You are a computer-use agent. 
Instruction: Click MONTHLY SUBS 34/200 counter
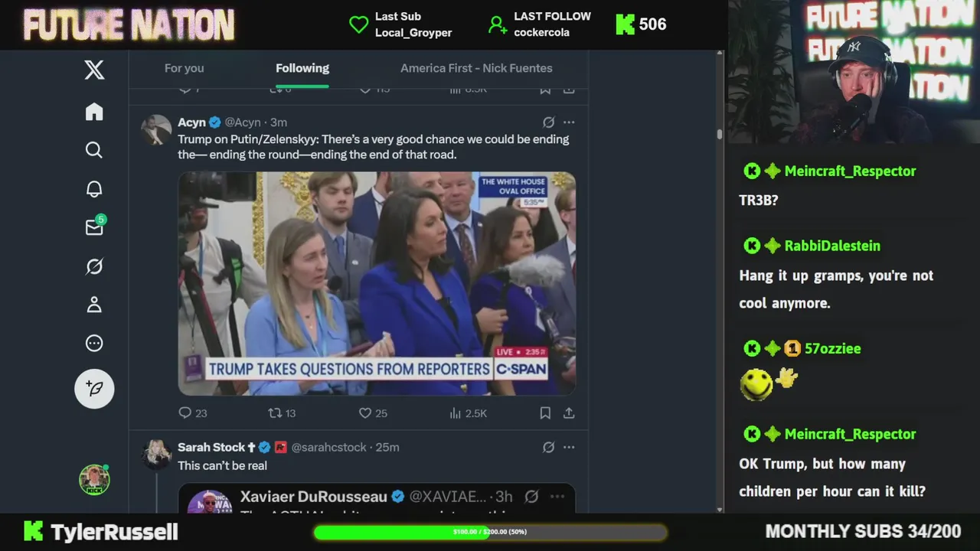click(x=863, y=531)
